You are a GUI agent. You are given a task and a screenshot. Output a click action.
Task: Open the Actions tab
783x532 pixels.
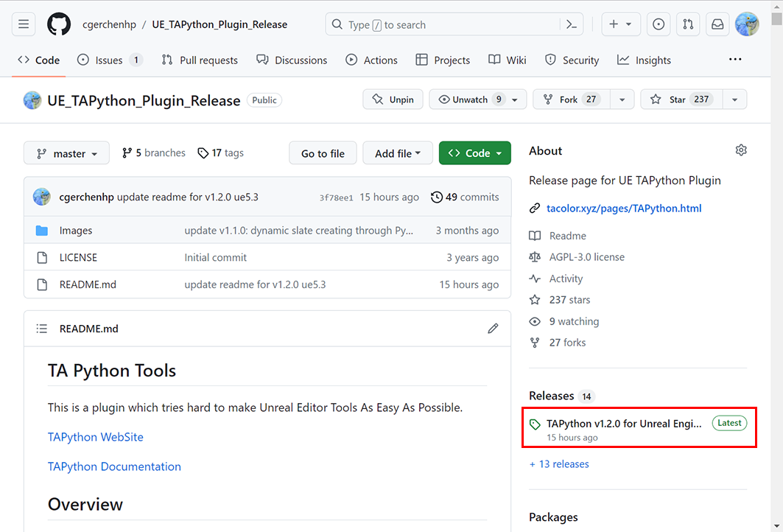(371, 60)
